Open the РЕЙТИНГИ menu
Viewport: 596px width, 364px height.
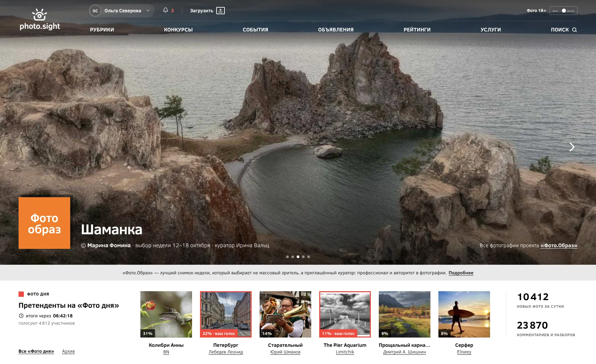point(417,30)
